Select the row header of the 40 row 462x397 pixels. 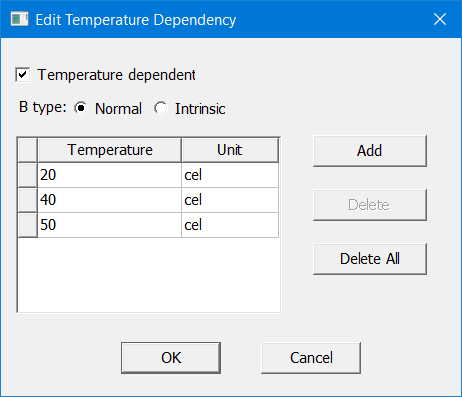pos(28,200)
